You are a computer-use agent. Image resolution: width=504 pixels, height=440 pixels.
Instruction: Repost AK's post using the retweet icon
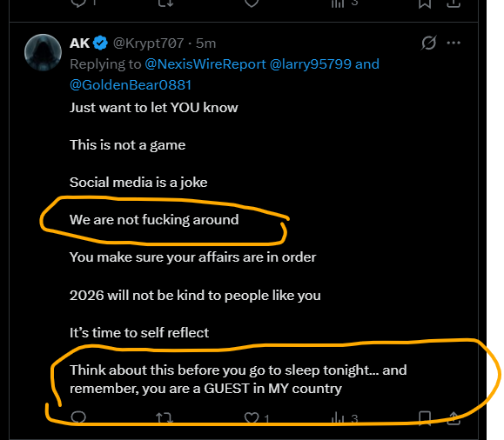165,418
